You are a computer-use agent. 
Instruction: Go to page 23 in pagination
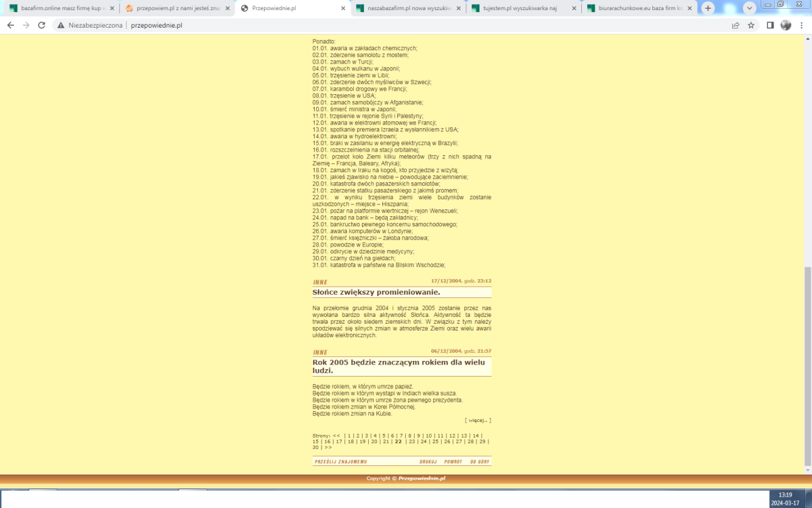tap(411, 441)
